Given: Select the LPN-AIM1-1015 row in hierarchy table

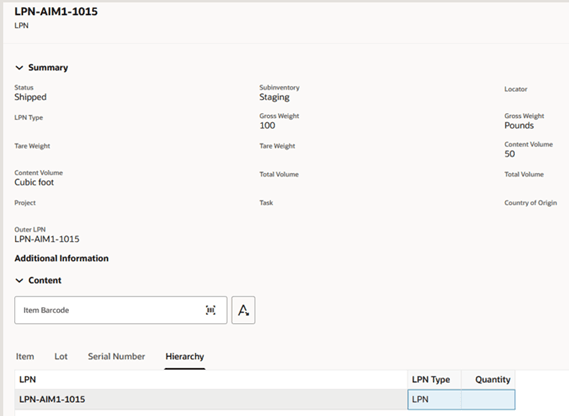Looking at the screenshot, I should pos(211,399).
